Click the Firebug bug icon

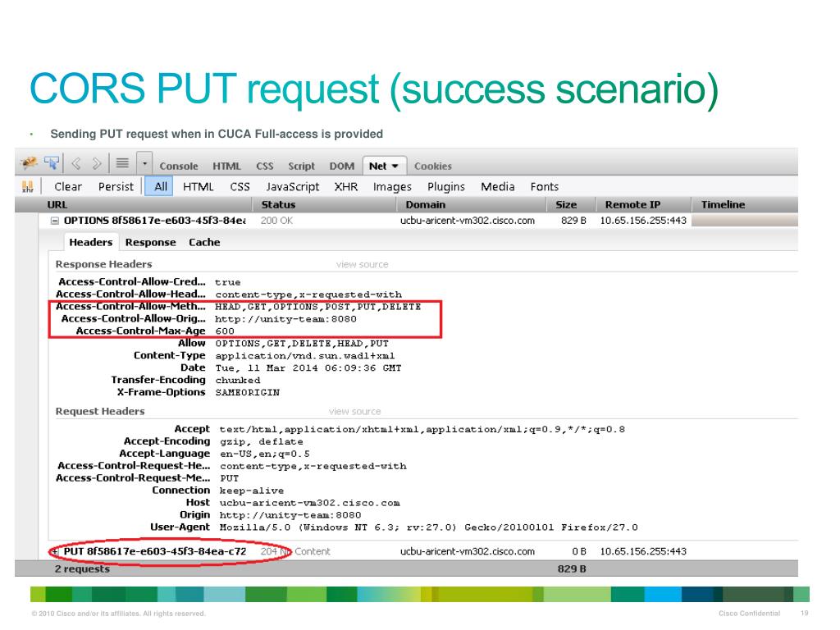(29, 163)
